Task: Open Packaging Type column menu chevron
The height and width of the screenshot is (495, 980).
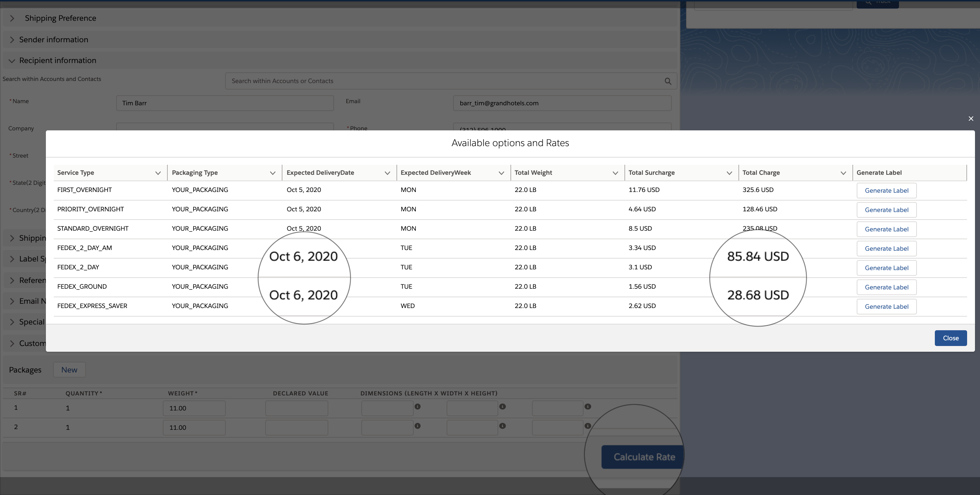Action: (272, 173)
